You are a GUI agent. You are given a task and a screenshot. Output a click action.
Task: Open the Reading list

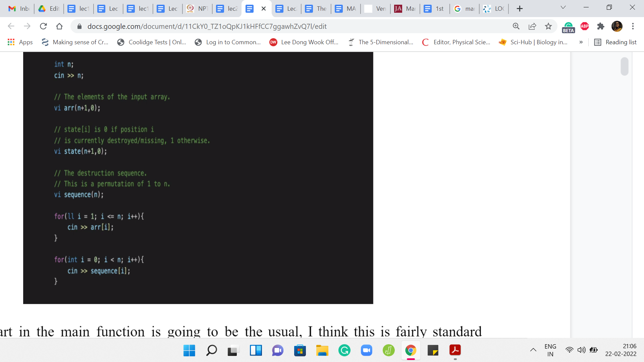click(615, 42)
